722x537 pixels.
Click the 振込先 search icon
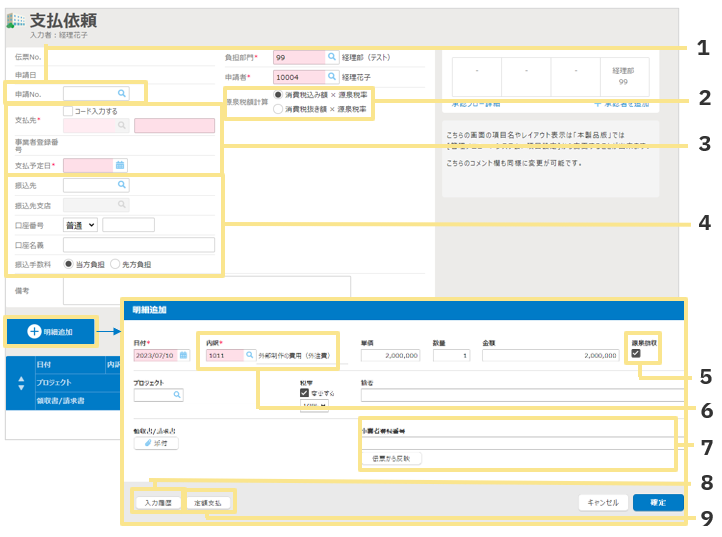[x=122, y=185]
